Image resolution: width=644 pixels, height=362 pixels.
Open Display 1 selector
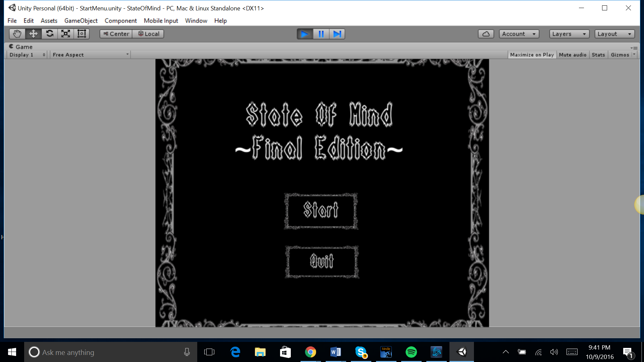(x=27, y=55)
